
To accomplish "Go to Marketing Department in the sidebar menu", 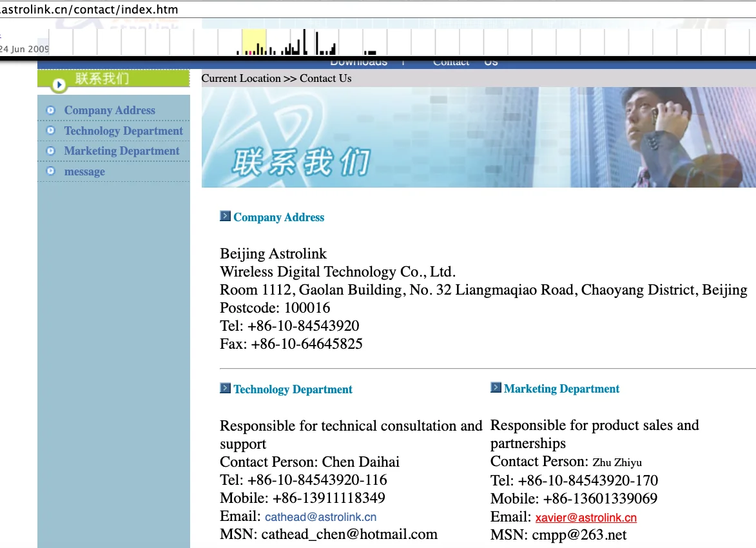I will click(x=122, y=151).
